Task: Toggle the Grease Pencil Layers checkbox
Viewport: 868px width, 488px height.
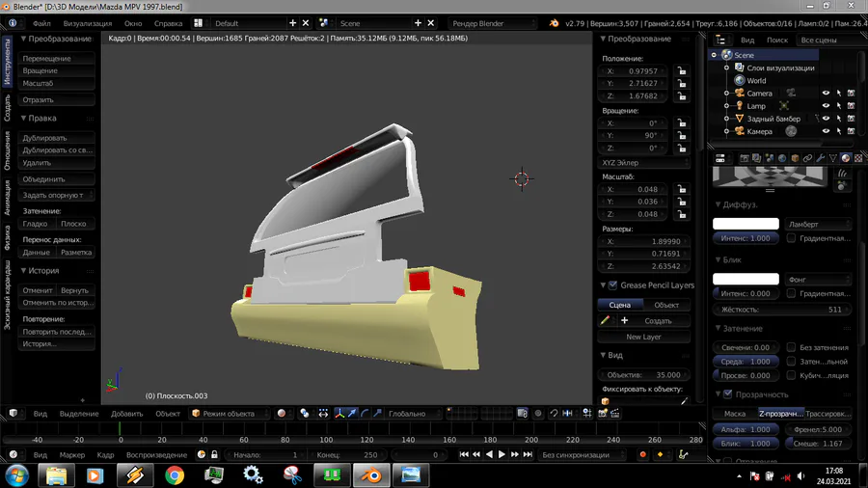Action: (612, 285)
